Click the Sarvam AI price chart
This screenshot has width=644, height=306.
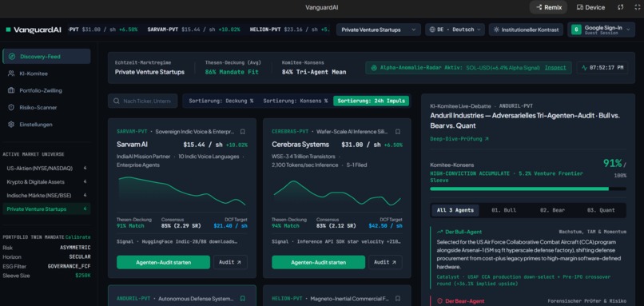click(182, 192)
